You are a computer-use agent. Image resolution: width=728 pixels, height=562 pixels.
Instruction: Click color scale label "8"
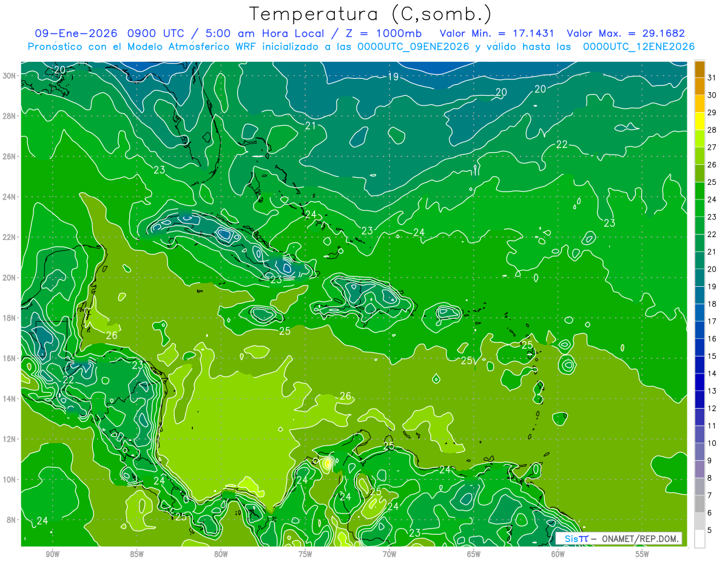click(710, 478)
